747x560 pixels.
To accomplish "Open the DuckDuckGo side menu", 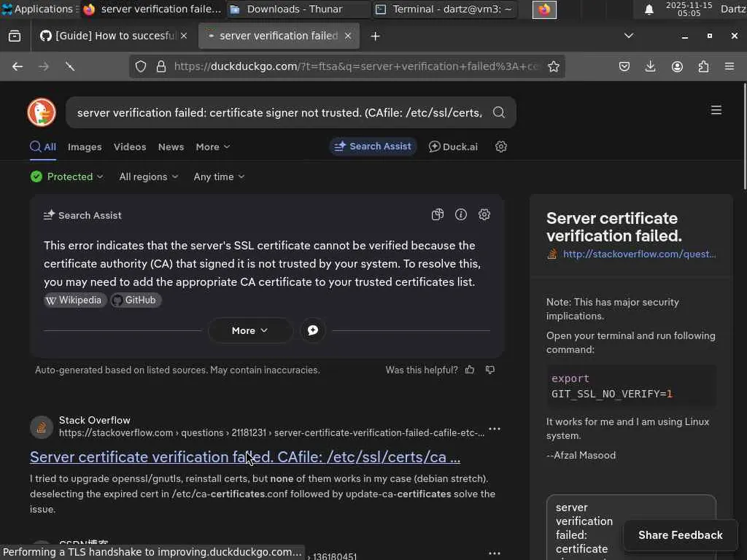I will coord(716,111).
